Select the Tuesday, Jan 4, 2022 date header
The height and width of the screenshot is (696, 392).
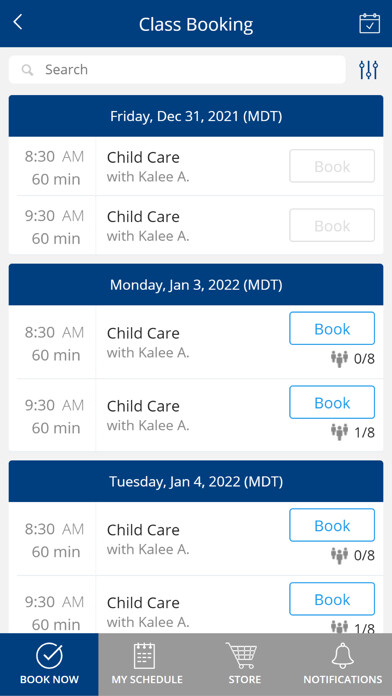[x=196, y=481]
